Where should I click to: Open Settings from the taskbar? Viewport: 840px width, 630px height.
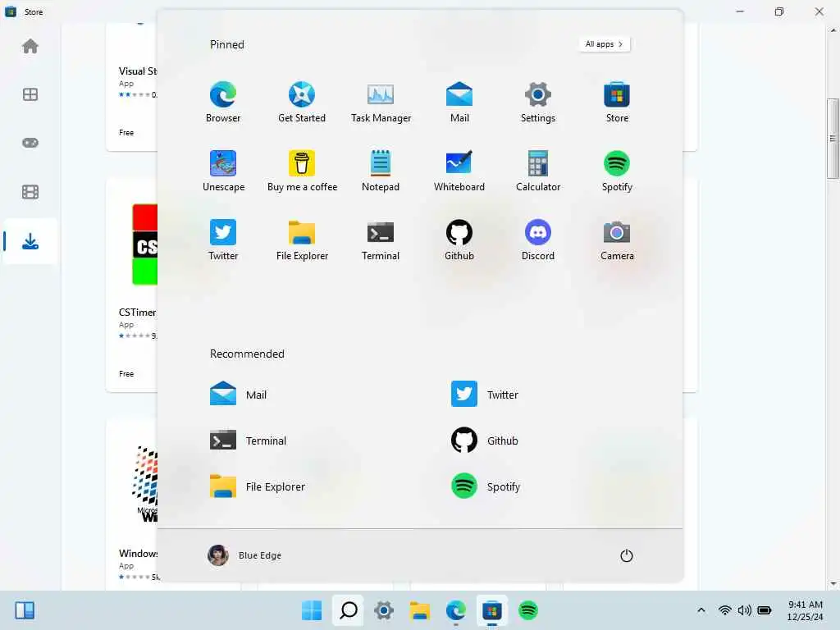pyautogui.click(x=384, y=610)
